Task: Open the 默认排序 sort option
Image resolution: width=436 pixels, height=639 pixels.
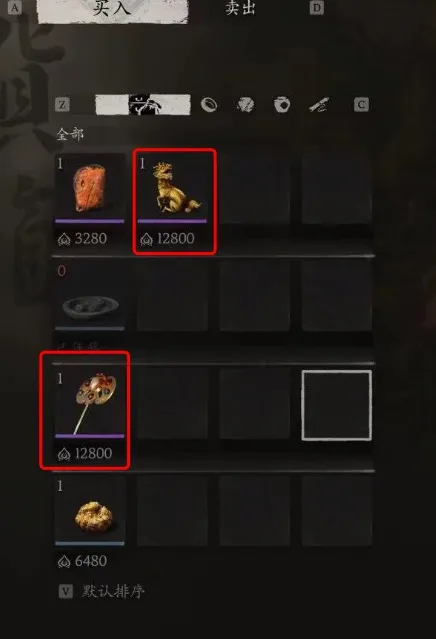Action: (113, 591)
